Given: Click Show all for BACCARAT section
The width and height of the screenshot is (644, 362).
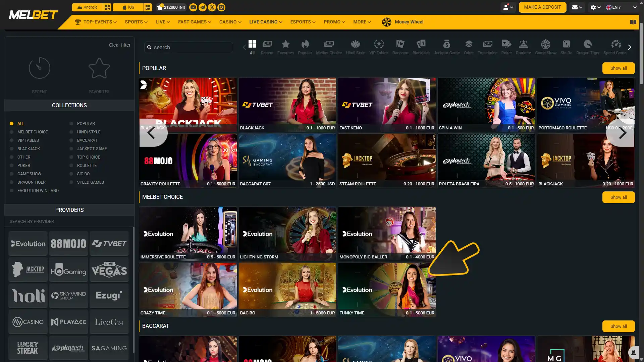Looking at the screenshot, I should [x=619, y=326].
